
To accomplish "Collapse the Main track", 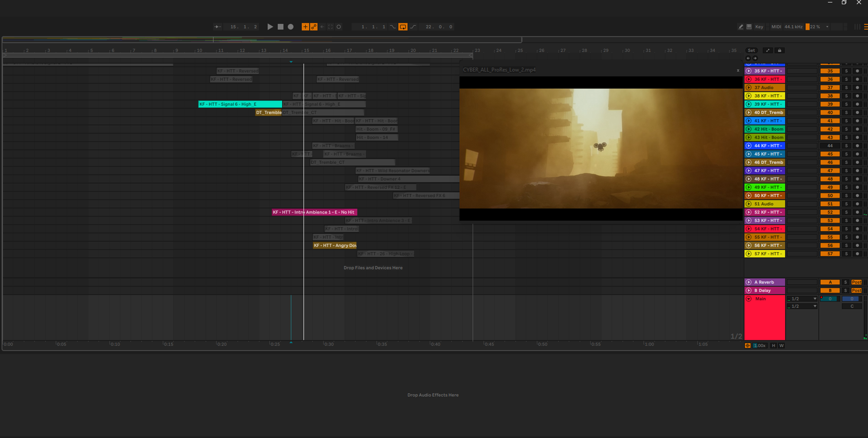I will (749, 299).
